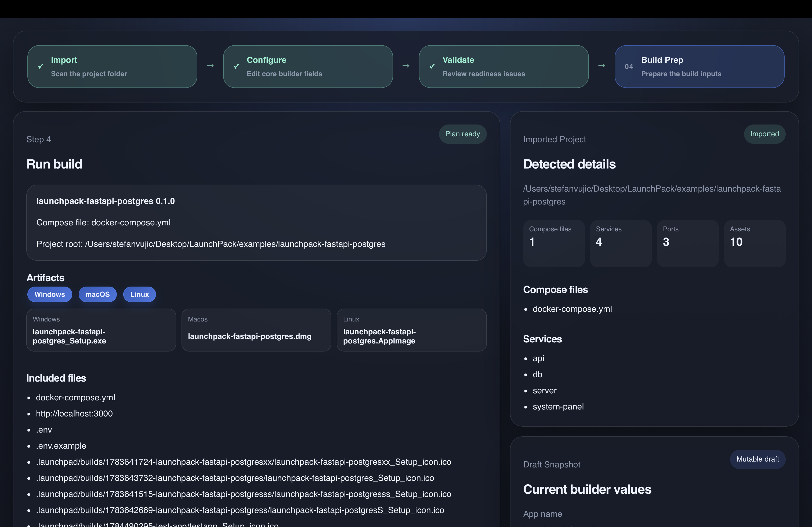Image resolution: width=812 pixels, height=527 pixels.
Task: Click the Artifacts section heading
Action: 45,278
